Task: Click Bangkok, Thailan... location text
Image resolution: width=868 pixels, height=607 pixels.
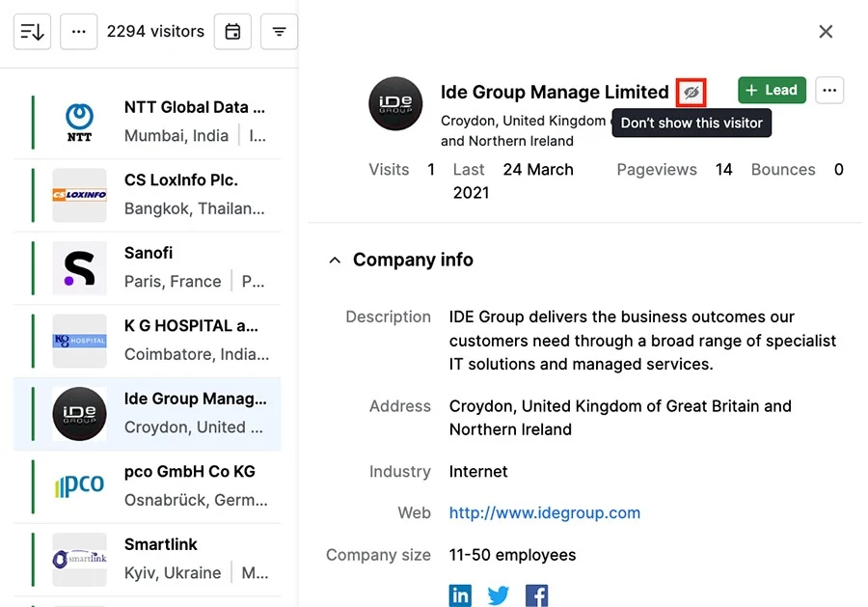Action: [x=194, y=208]
